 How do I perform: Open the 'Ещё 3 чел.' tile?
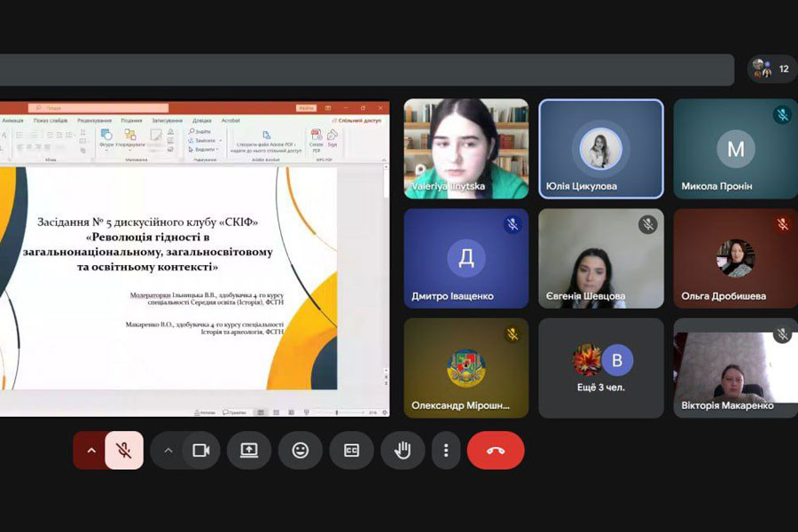click(x=601, y=369)
